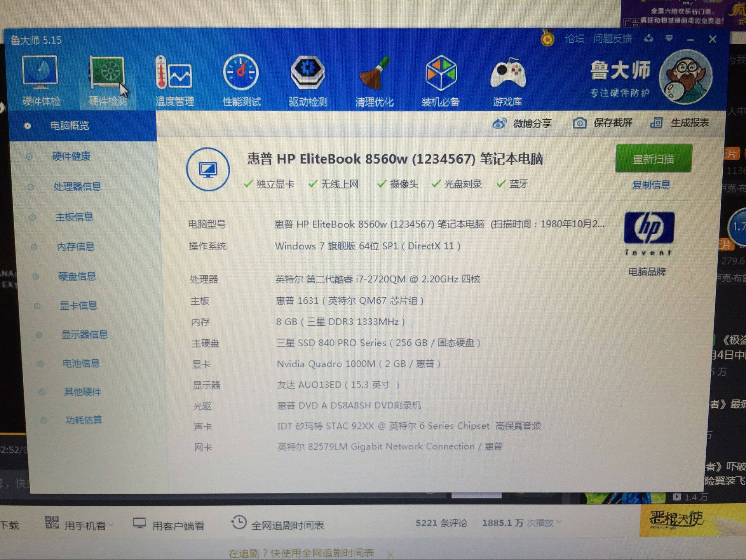Switch to 硬盘信息 sidebar tab
Image resolution: width=746 pixels, height=560 pixels.
77,276
